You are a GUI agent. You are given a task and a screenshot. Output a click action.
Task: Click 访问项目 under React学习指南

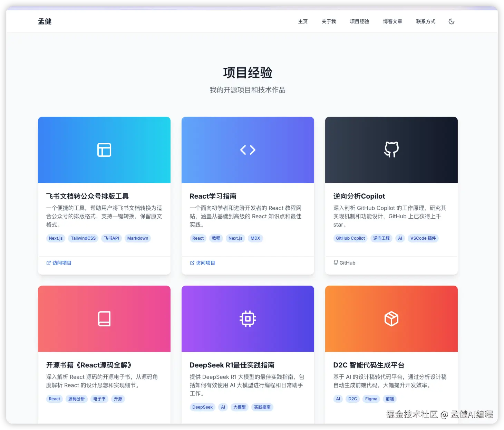203,263
